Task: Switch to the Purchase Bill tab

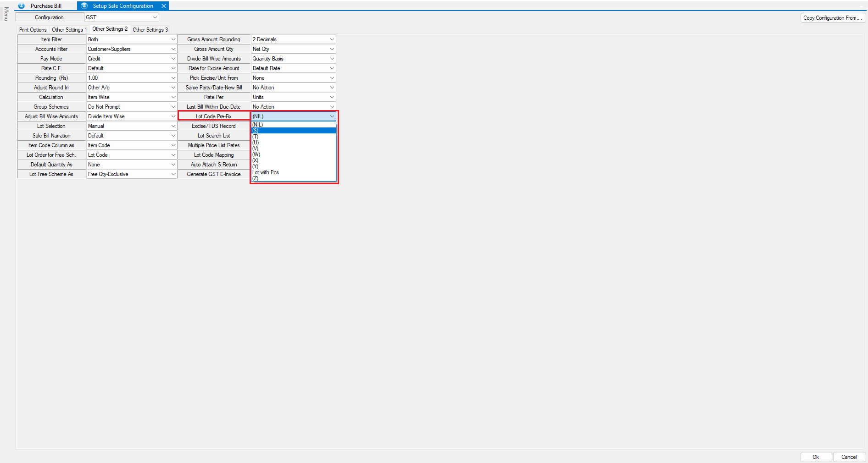Action: coord(46,6)
